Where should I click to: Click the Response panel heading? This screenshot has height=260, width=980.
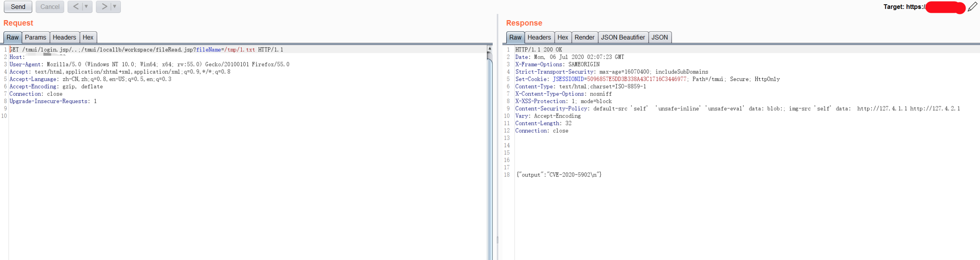coord(524,23)
